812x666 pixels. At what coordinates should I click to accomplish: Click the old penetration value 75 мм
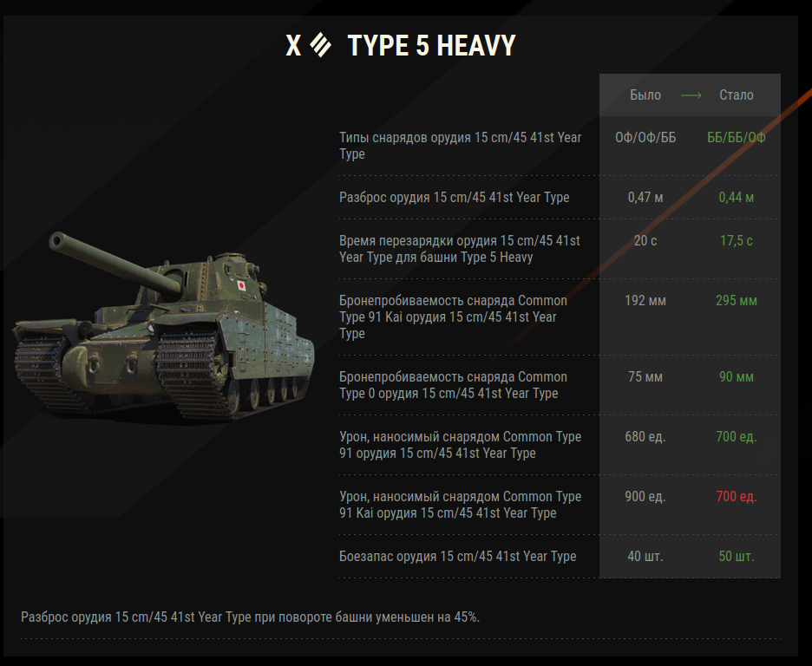645,376
